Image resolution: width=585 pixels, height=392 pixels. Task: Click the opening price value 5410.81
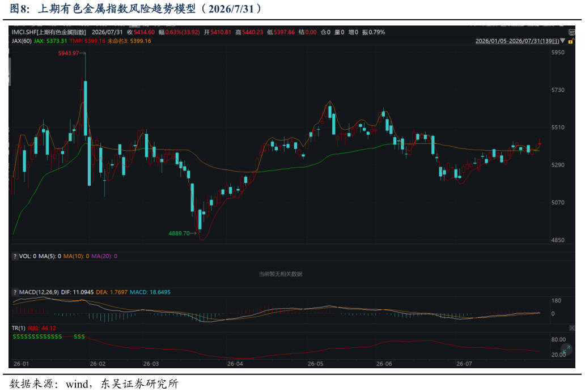221,32
